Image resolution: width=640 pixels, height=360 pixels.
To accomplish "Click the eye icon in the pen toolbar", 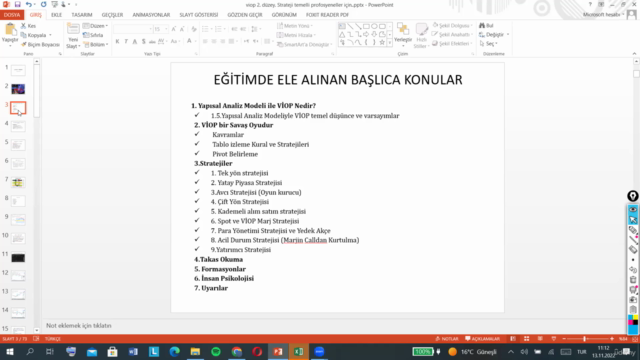I will (x=633, y=209).
